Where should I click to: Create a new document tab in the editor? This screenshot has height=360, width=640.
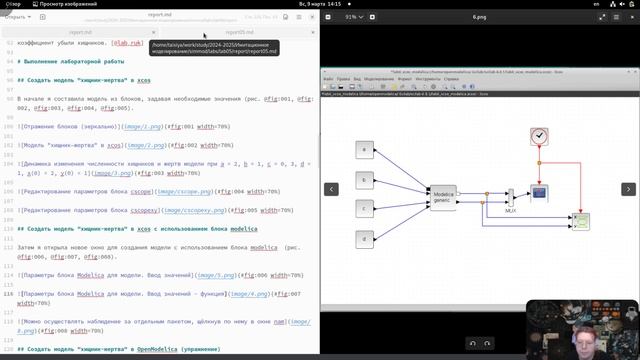[x=42, y=17]
